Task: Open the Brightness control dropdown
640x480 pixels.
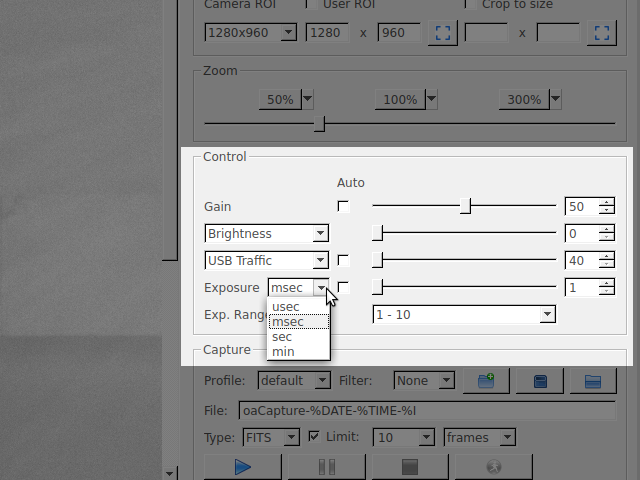Action: click(x=267, y=233)
